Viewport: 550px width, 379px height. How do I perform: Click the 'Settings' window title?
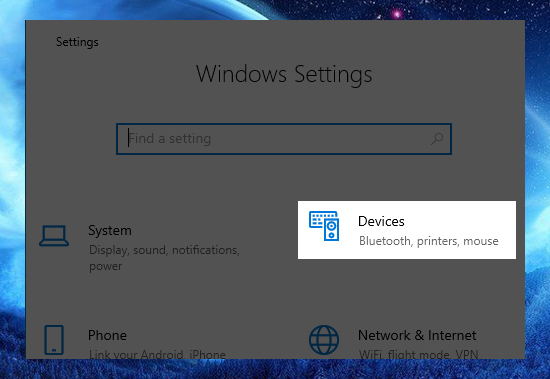click(x=77, y=42)
